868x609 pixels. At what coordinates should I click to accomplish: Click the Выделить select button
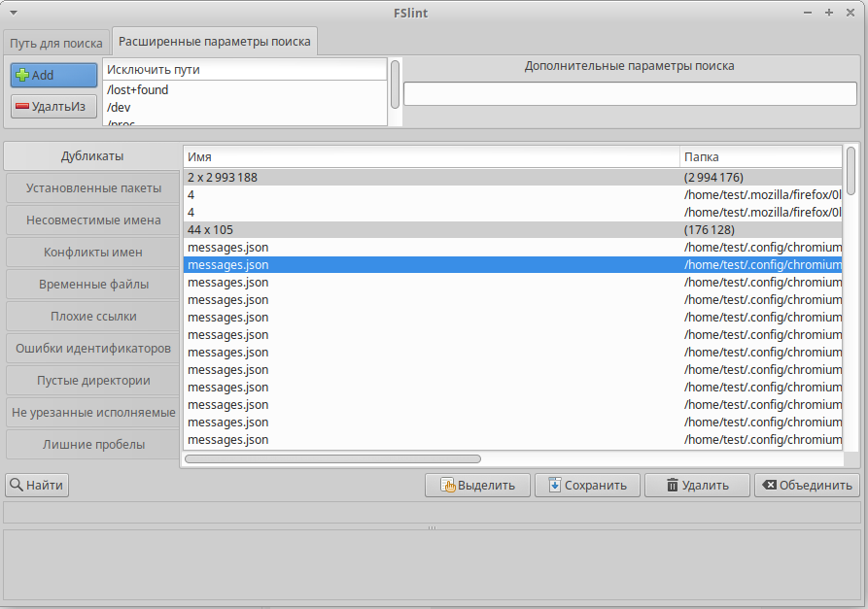tap(477, 485)
